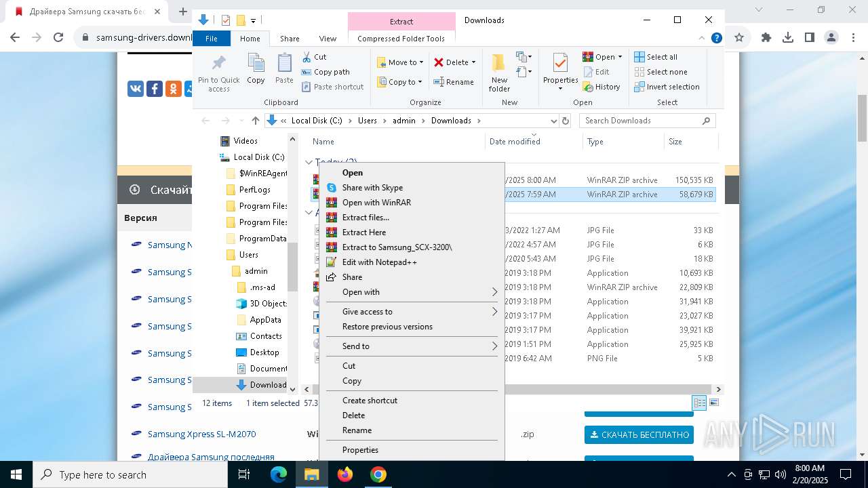This screenshot has height=488, width=868.
Task: Open the Chrome new tab button
Action: tap(183, 12)
